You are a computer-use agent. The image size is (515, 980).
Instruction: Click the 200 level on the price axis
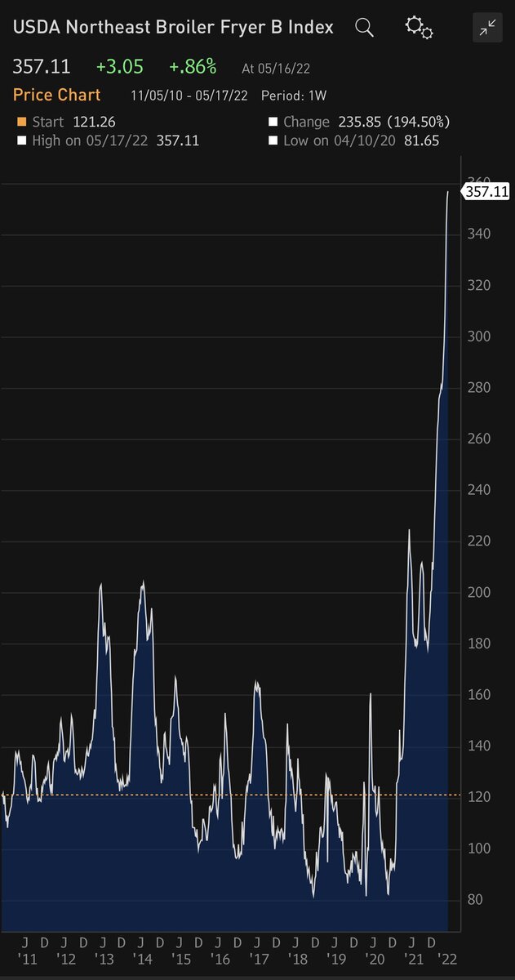click(x=478, y=592)
